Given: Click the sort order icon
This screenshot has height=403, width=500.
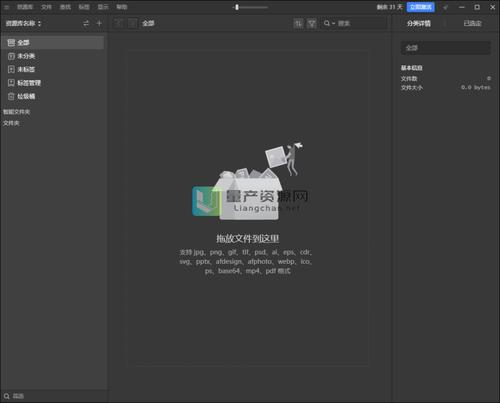Looking at the screenshot, I should (298, 23).
